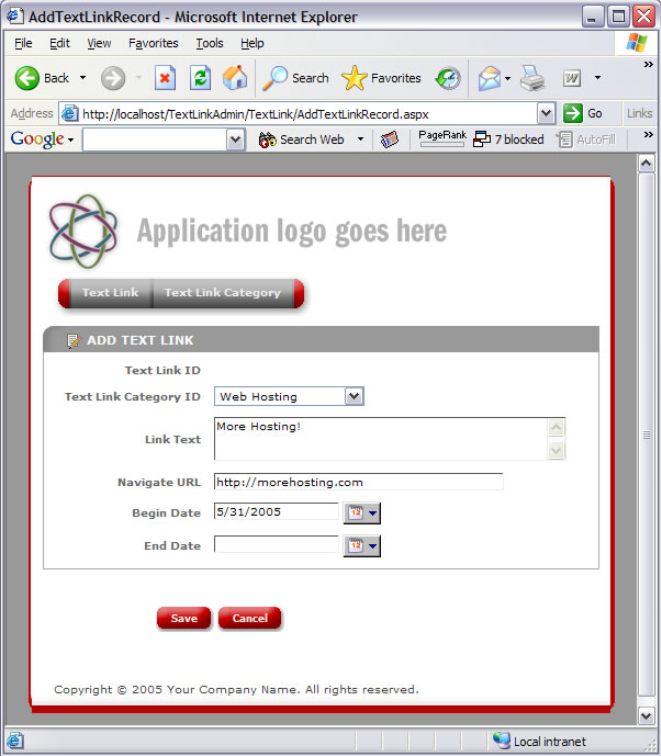Screen dimensions: 661x756
Task: Open Begin Date calendar picker
Action: (362, 513)
